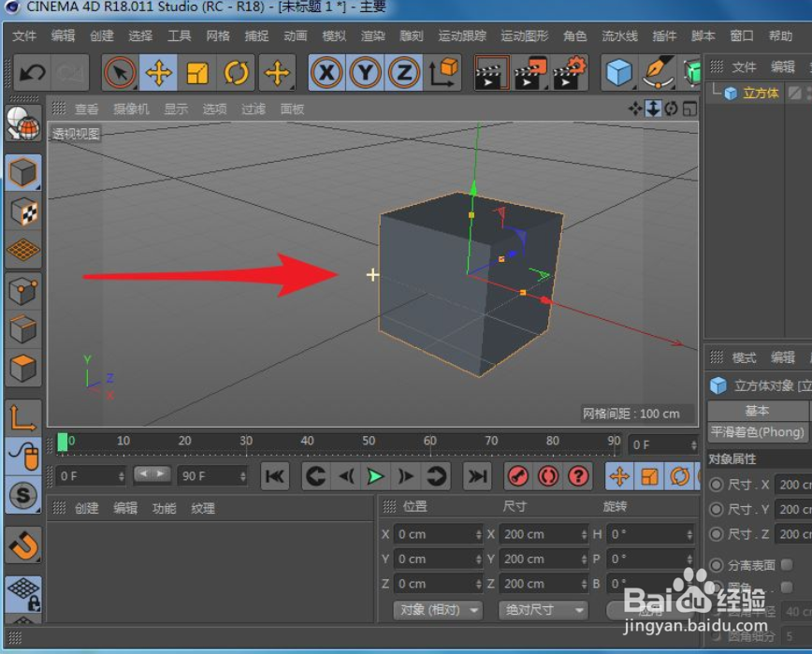Switch to the 平滑着色(Phong) tab
812x654 pixels.
(x=758, y=433)
